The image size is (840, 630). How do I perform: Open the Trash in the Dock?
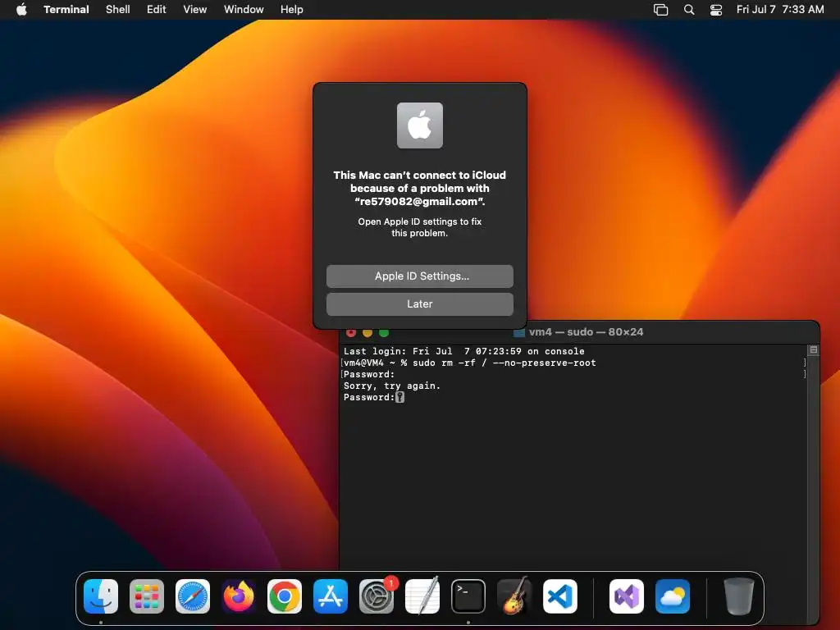(739, 596)
